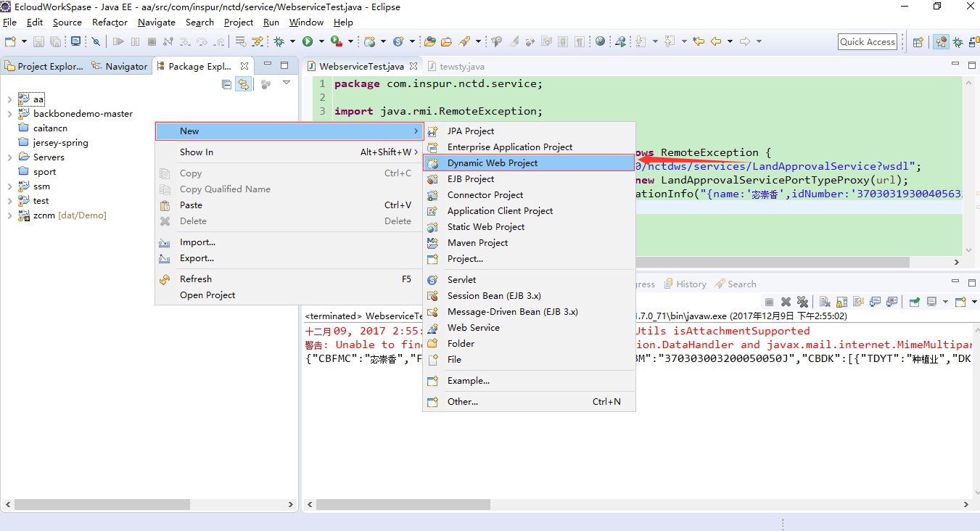Click the Quick Access search field
This screenshot has height=531, width=980.
867,42
